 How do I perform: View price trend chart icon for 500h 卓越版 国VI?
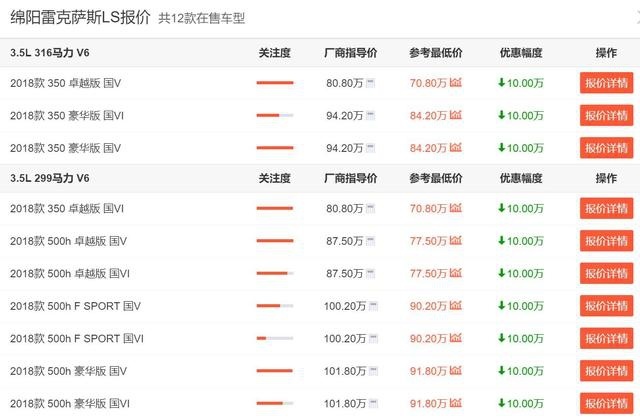point(456,273)
